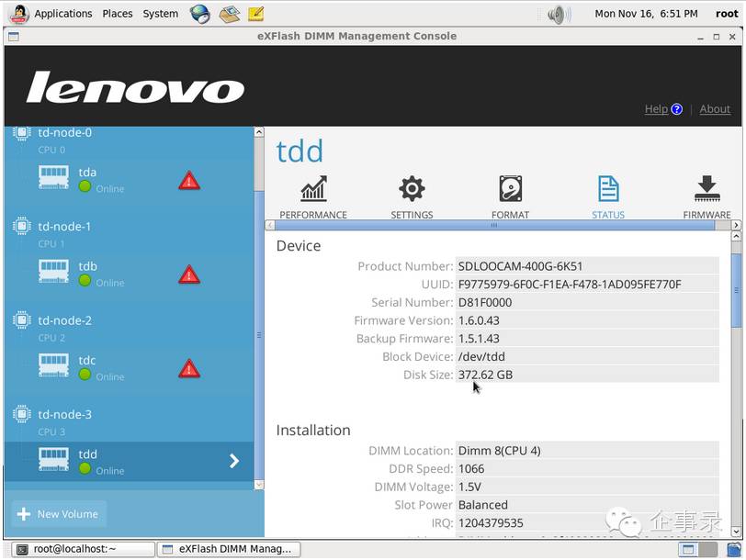Select the tdd DIMM module icon

click(53, 459)
